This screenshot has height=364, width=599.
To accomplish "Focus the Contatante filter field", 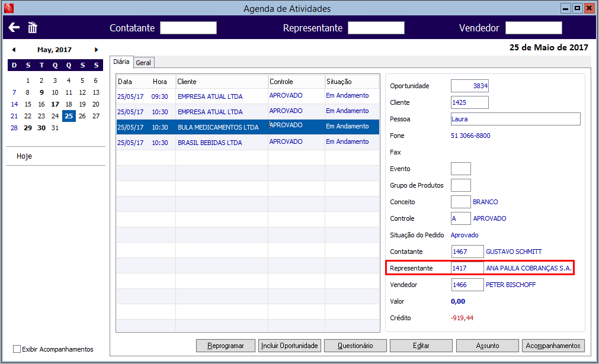I will [x=188, y=28].
